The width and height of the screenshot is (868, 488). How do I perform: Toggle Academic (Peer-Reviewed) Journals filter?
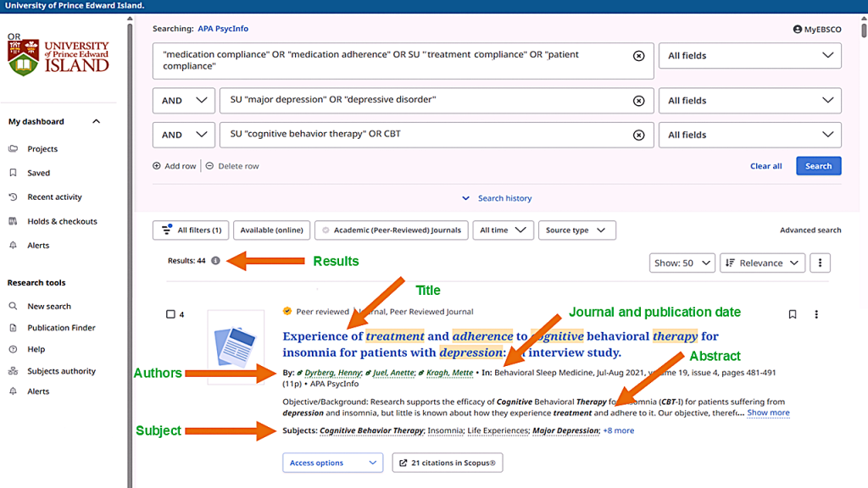pyautogui.click(x=392, y=230)
